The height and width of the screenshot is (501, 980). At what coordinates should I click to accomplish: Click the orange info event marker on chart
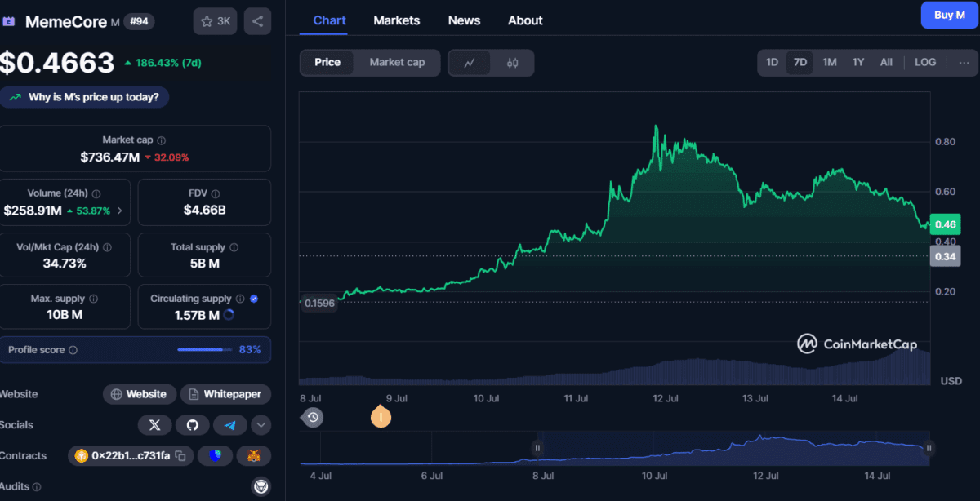coord(381,418)
